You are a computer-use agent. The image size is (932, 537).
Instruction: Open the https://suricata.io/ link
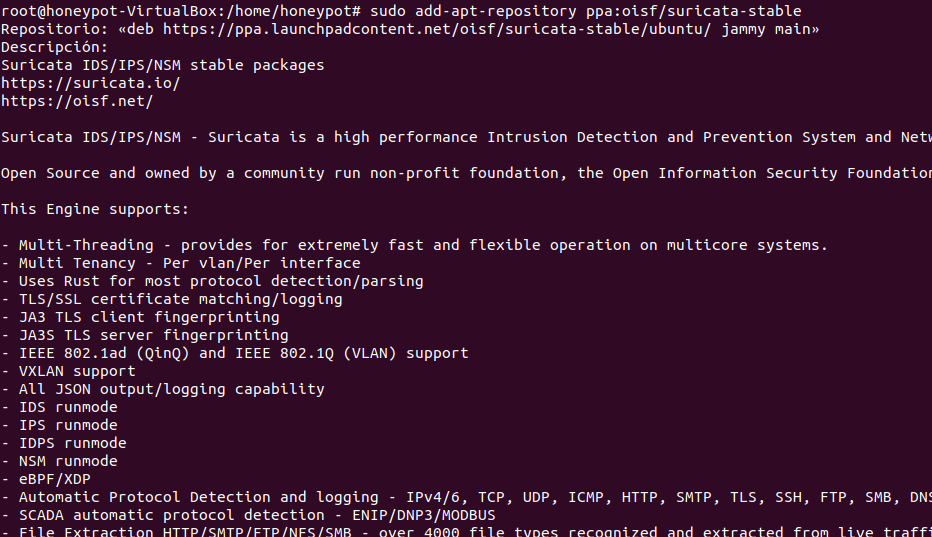tap(90, 83)
